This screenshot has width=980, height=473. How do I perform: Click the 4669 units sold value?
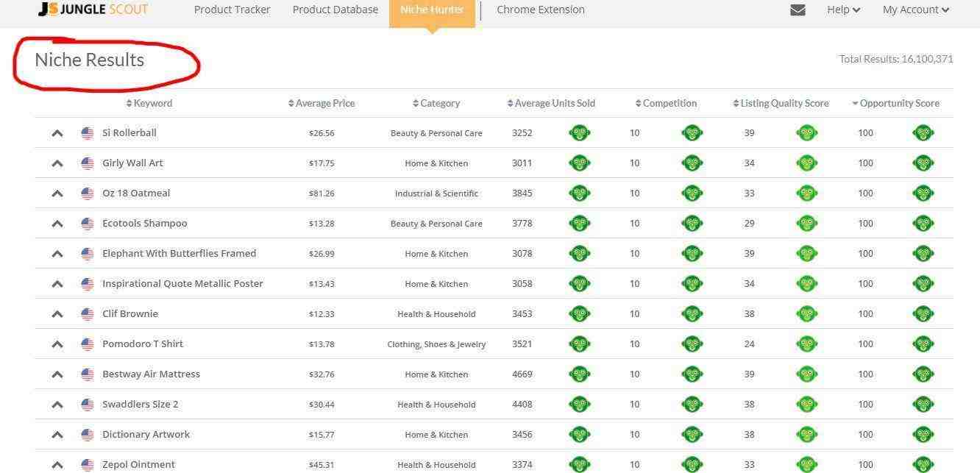pos(522,374)
